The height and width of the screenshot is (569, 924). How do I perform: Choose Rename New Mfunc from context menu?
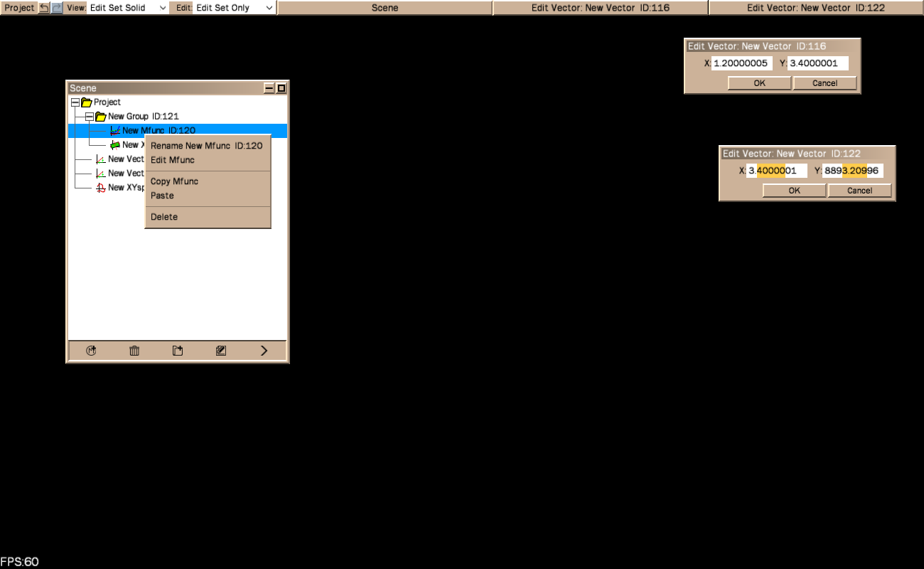206,146
